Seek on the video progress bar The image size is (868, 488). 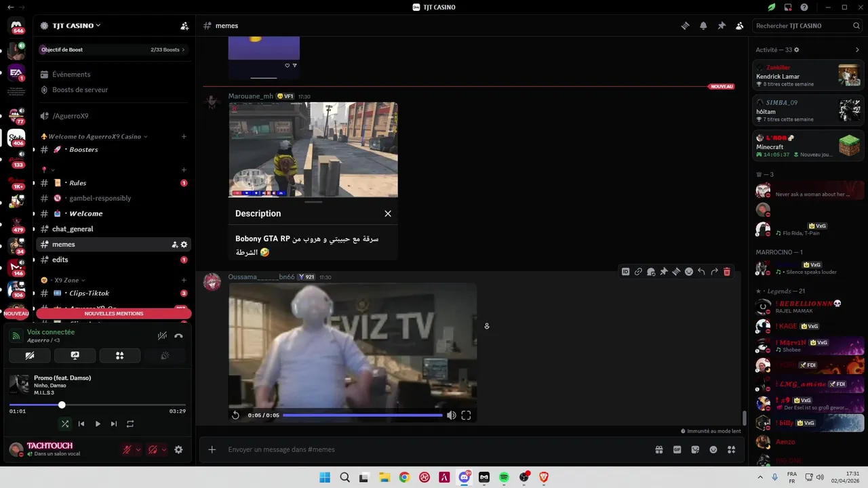(x=362, y=415)
